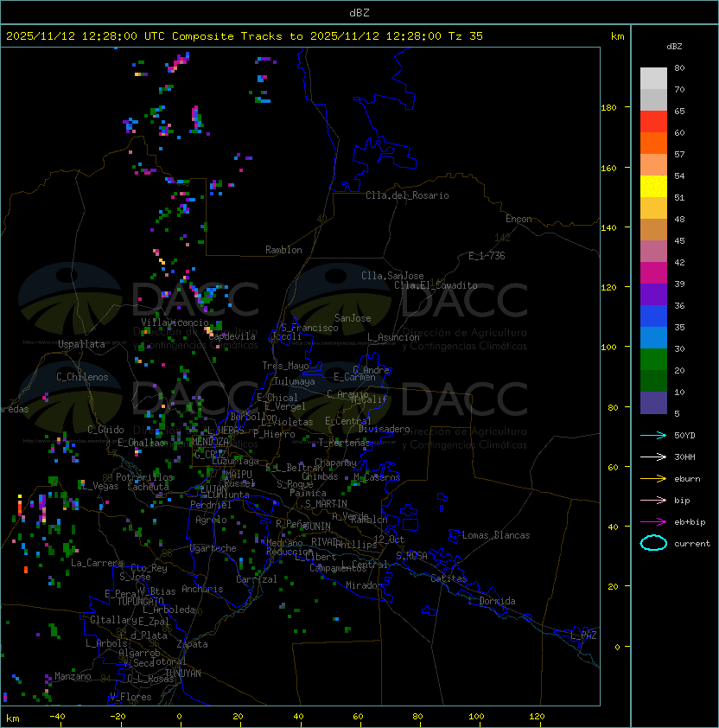Click the 'eburn' legend label
The height and width of the screenshot is (728, 719).
687,479
